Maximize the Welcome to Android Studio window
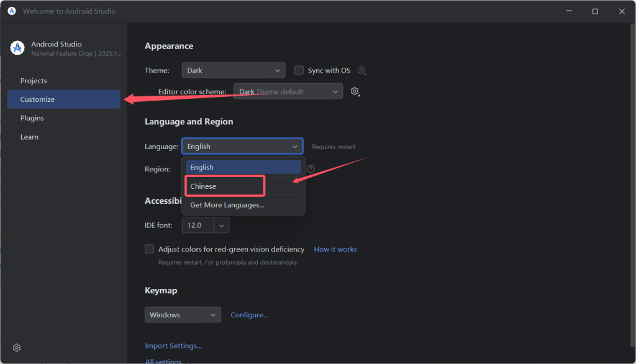 coord(595,11)
